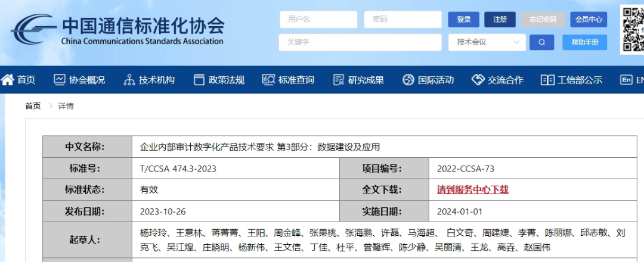Click the open-book icon beside 工信部公示
This screenshot has width=644, height=262.
547,80
